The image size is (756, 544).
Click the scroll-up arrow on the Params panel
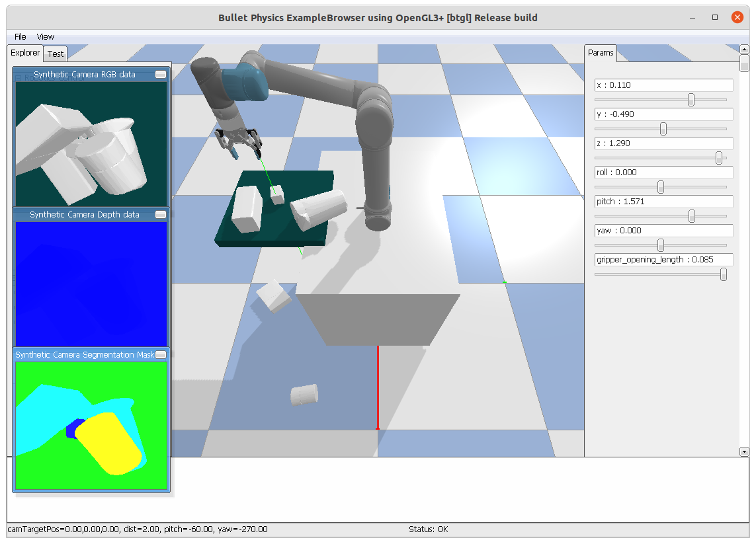[743, 48]
